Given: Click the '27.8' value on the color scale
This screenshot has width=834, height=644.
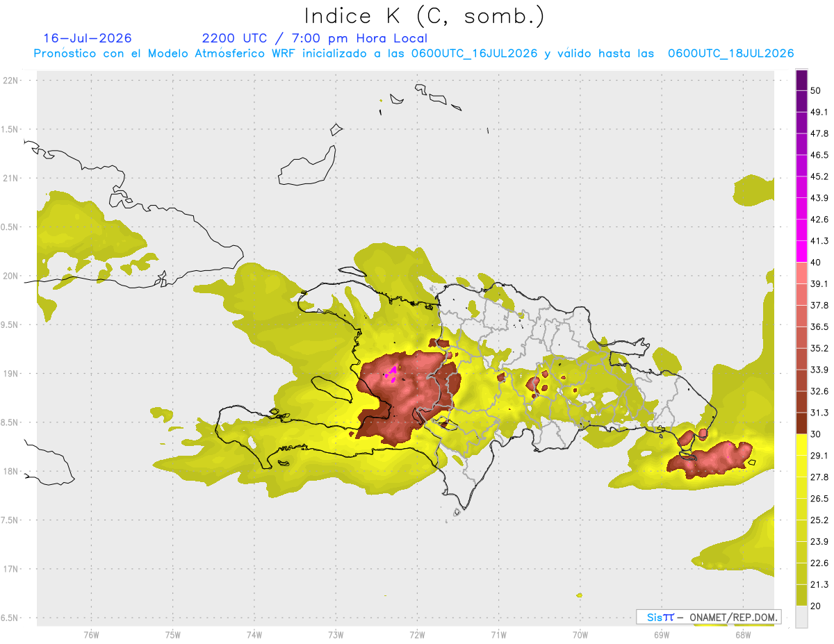Looking at the screenshot, I should [x=819, y=477].
